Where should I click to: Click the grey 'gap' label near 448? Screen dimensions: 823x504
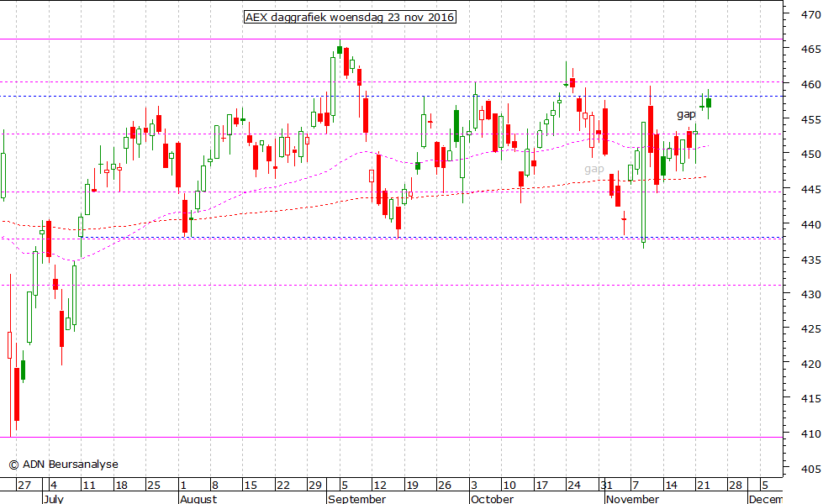tap(594, 169)
